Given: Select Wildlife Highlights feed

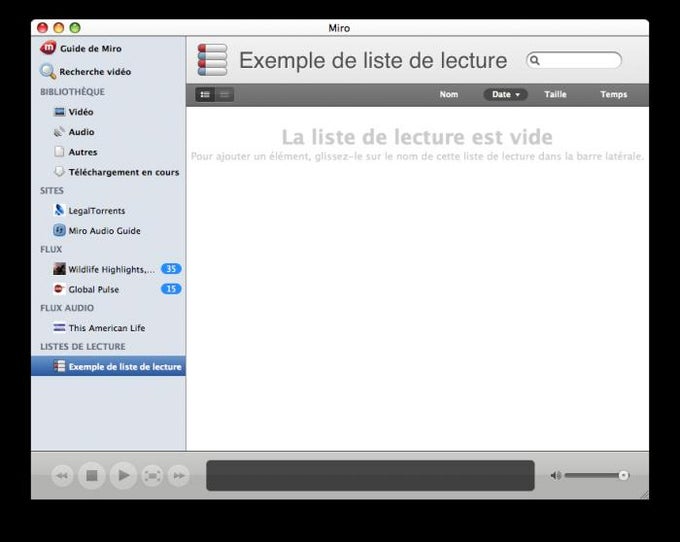Looking at the screenshot, I should (108, 269).
